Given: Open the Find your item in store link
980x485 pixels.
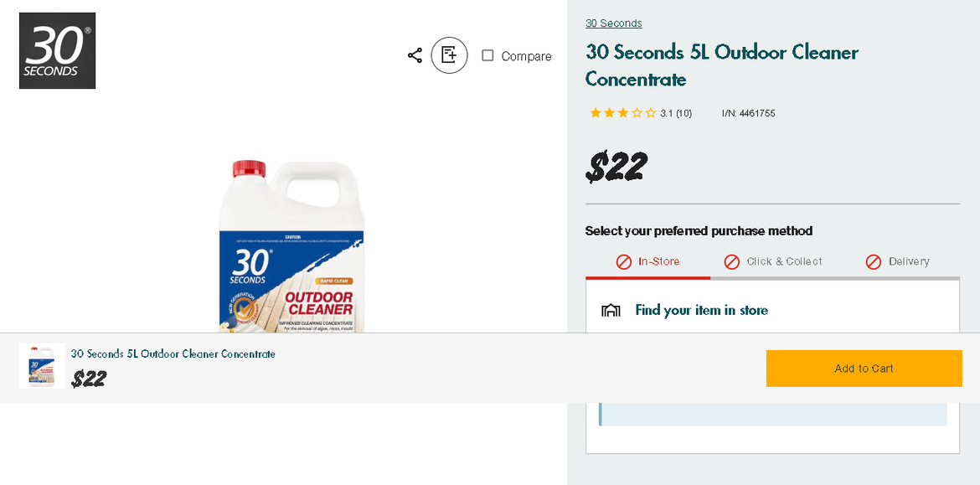Looking at the screenshot, I should [701, 310].
